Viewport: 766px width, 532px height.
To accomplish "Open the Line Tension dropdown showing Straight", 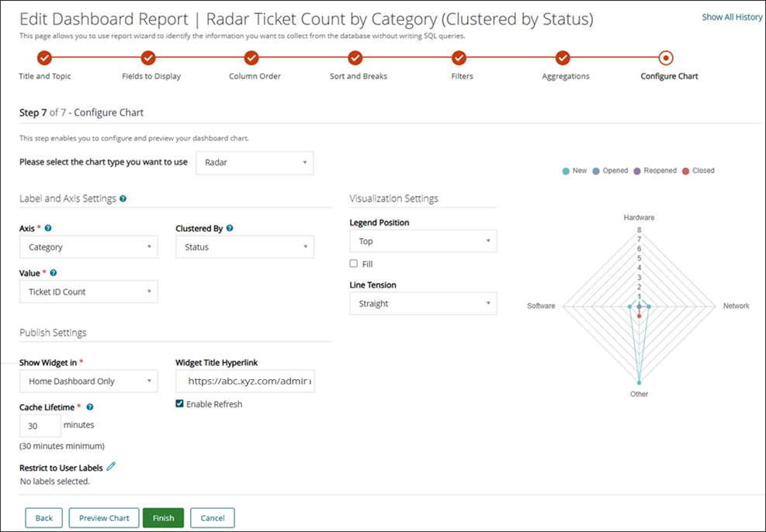I will (x=423, y=303).
